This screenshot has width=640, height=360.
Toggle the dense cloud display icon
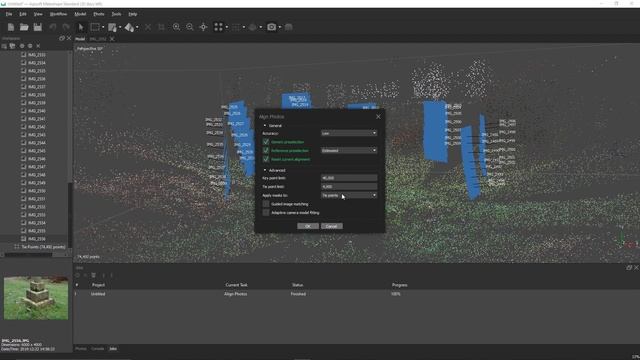coord(236,27)
